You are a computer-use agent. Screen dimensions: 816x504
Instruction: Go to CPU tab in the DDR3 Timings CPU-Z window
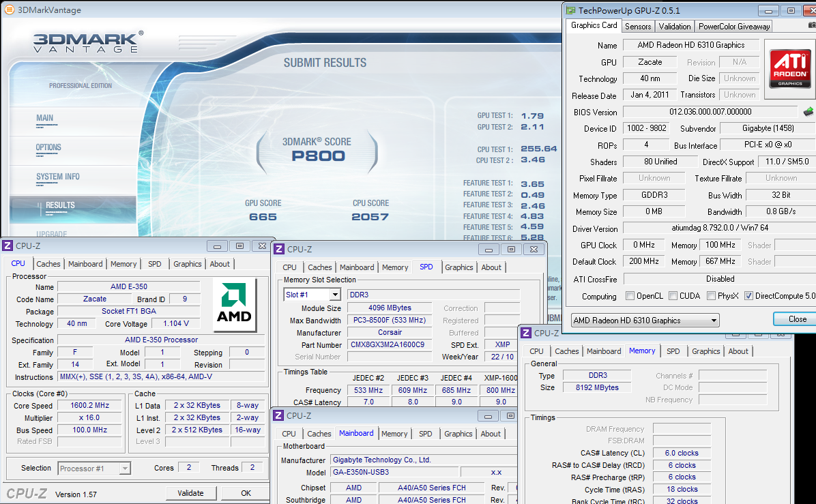pyautogui.click(x=536, y=352)
